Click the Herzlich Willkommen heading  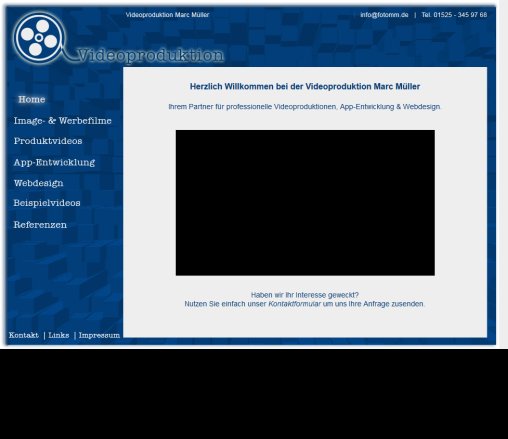tap(305, 86)
